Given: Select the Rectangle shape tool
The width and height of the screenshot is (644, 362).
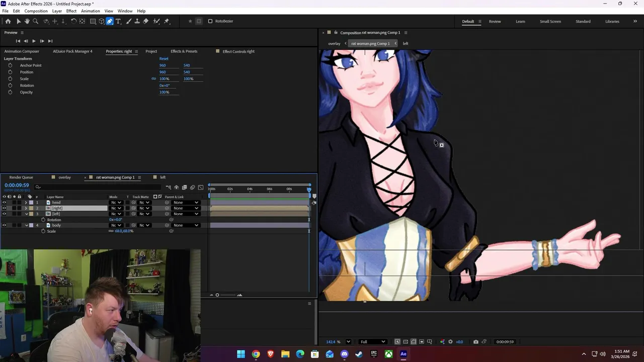Looking at the screenshot, I should [93, 21].
